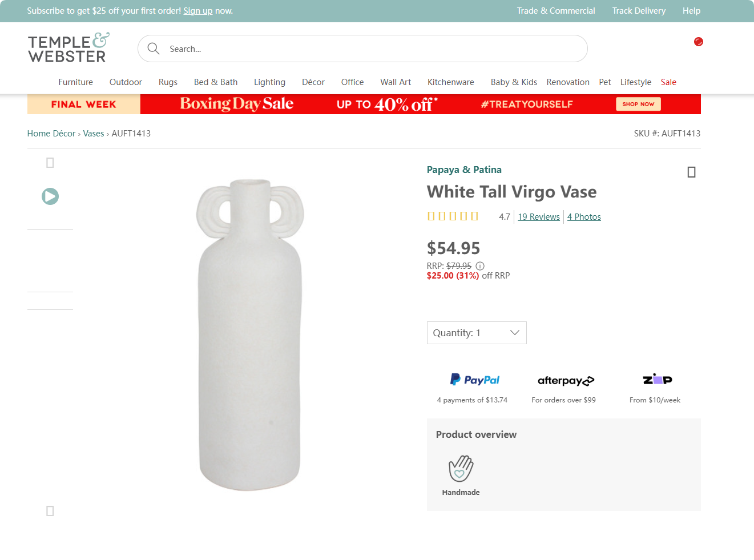Open the cart via red badge icon
The height and width of the screenshot is (560, 754).
tap(698, 42)
